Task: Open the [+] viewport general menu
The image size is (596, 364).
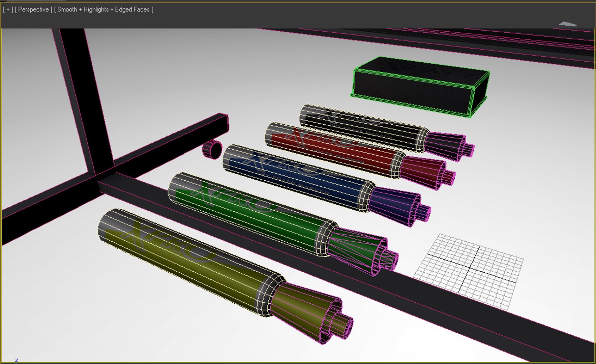Action: [8, 9]
